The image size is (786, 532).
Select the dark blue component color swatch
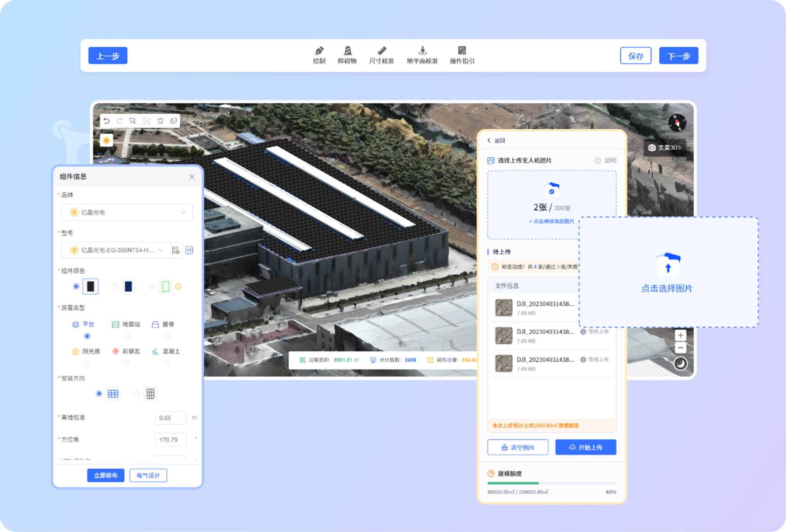[x=128, y=287]
